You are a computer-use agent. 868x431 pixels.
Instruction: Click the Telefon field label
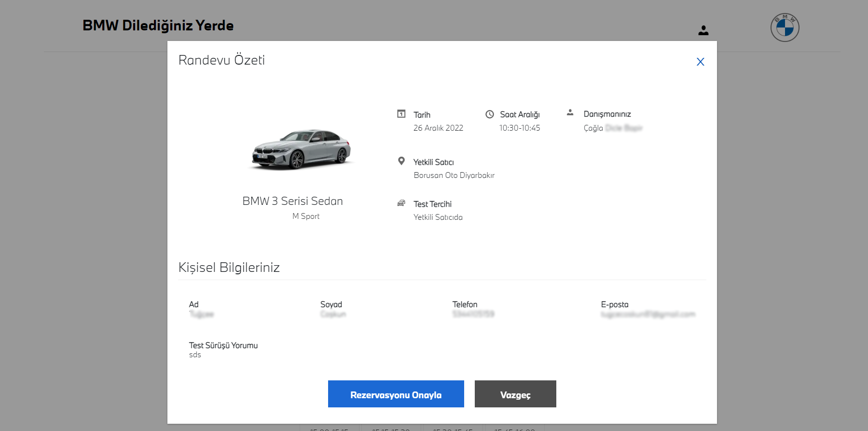pos(465,304)
